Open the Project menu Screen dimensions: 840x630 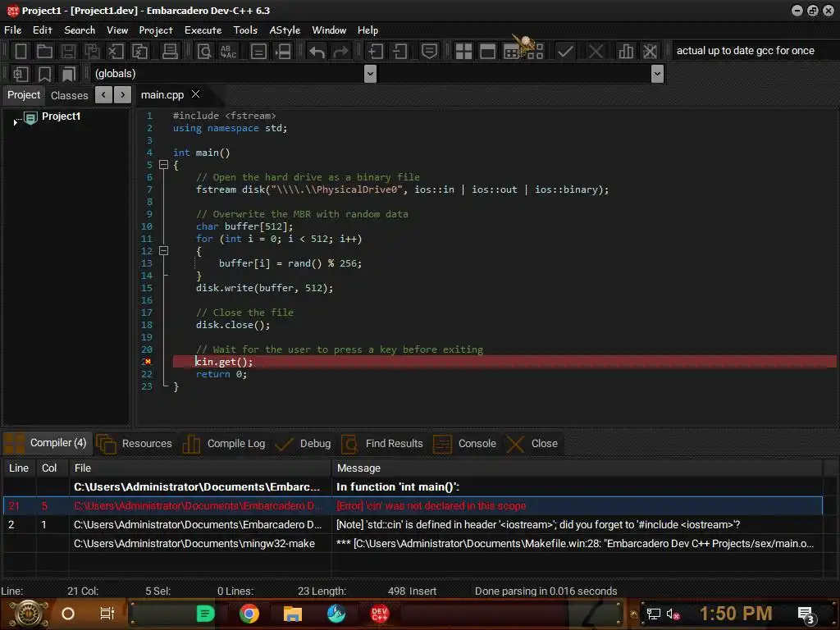pos(156,30)
